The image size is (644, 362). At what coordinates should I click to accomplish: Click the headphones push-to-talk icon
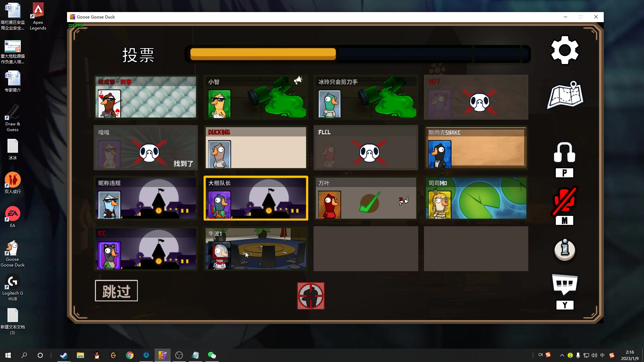click(565, 153)
